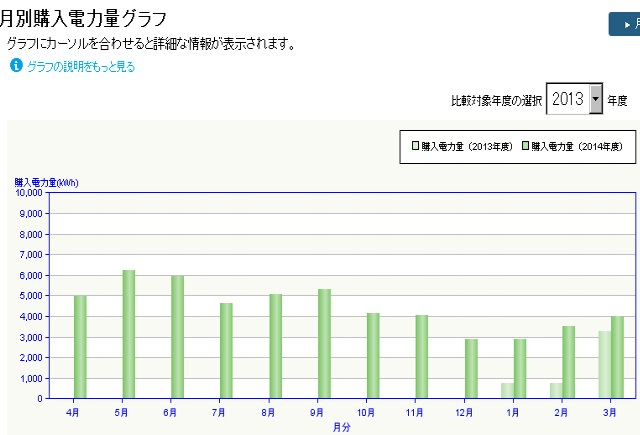Select the dark 2014年度 bar for 2月
This screenshot has height=435, width=640.
point(568,362)
